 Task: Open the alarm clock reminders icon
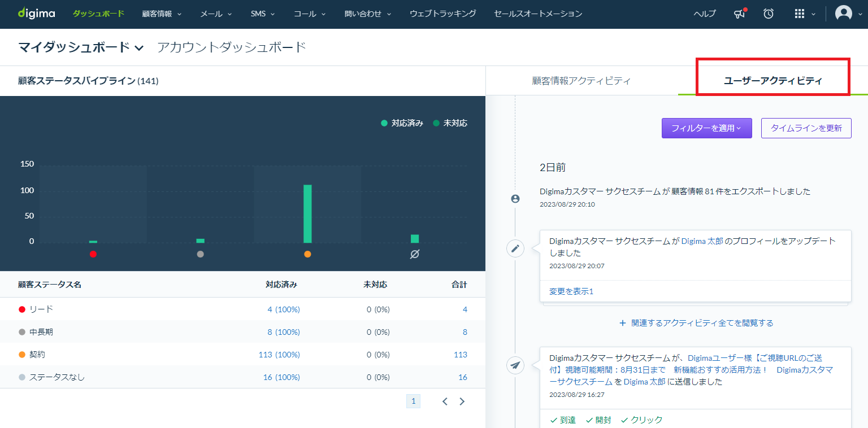click(x=769, y=14)
